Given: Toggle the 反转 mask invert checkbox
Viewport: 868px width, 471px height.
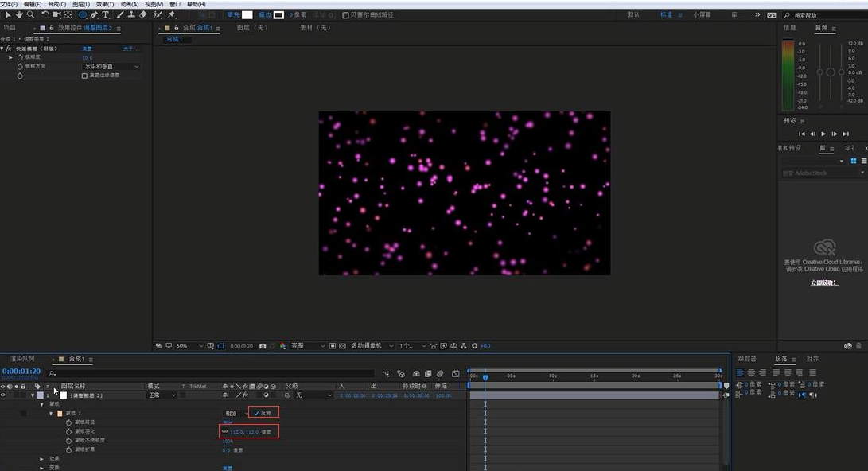Looking at the screenshot, I should pyautogui.click(x=256, y=413).
